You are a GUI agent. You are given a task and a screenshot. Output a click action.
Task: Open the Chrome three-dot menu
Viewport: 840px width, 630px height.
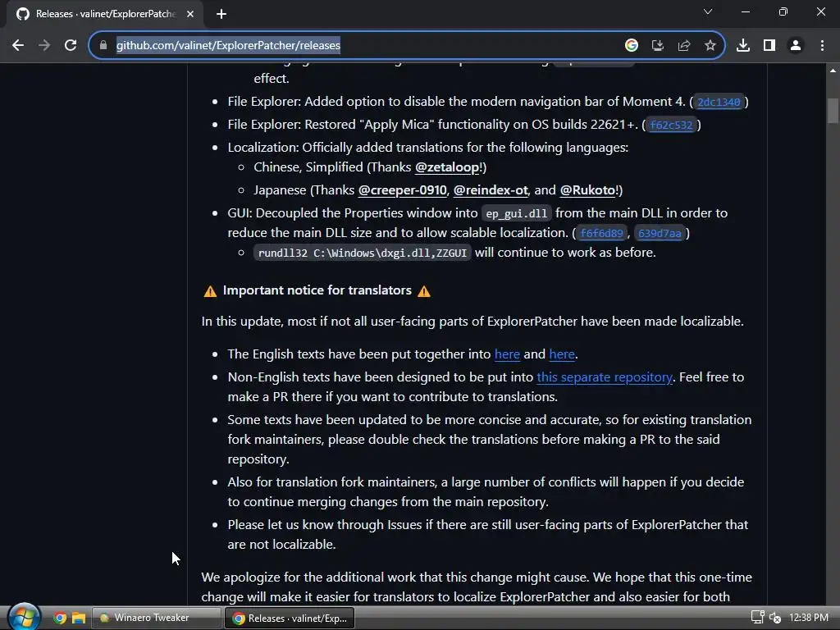coord(822,46)
